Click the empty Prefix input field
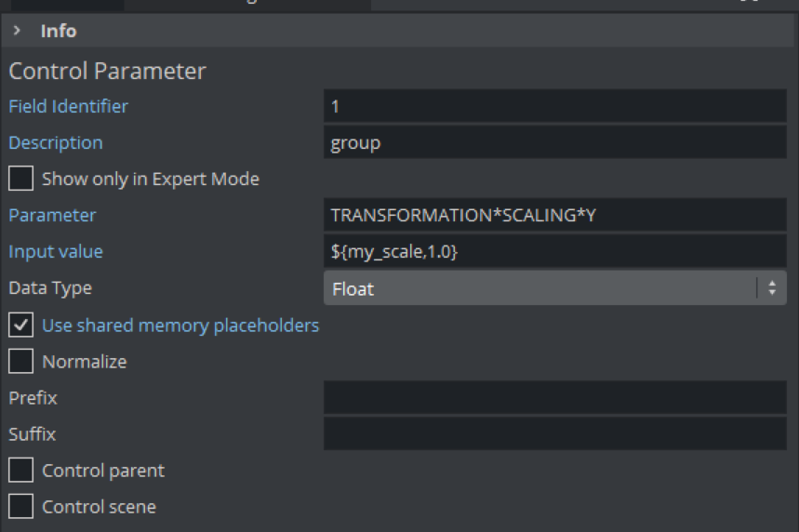The width and height of the screenshot is (799, 532). [x=554, y=397]
